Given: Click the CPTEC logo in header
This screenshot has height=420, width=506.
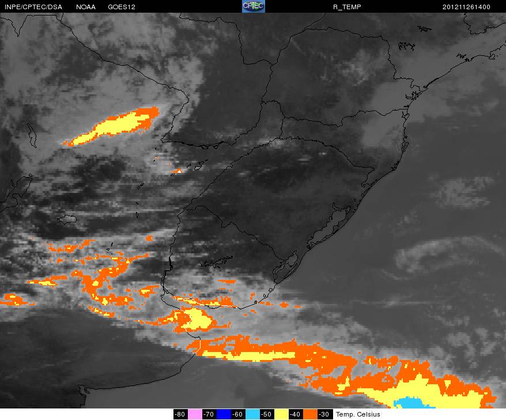Looking at the screenshot, I should point(254,6).
